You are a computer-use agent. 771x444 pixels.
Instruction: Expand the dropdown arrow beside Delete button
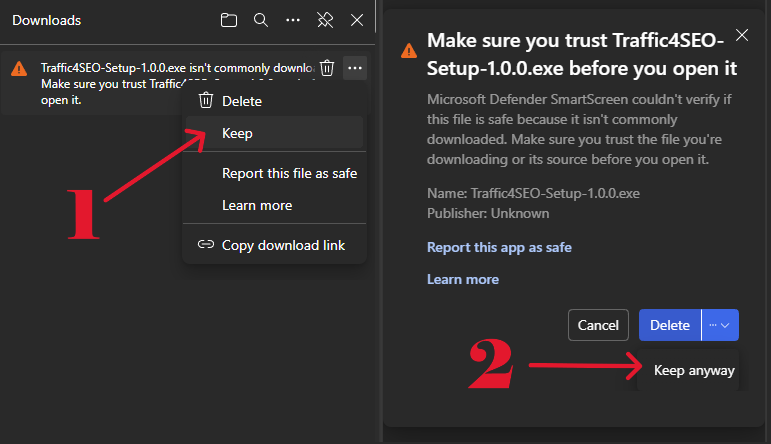(720, 325)
